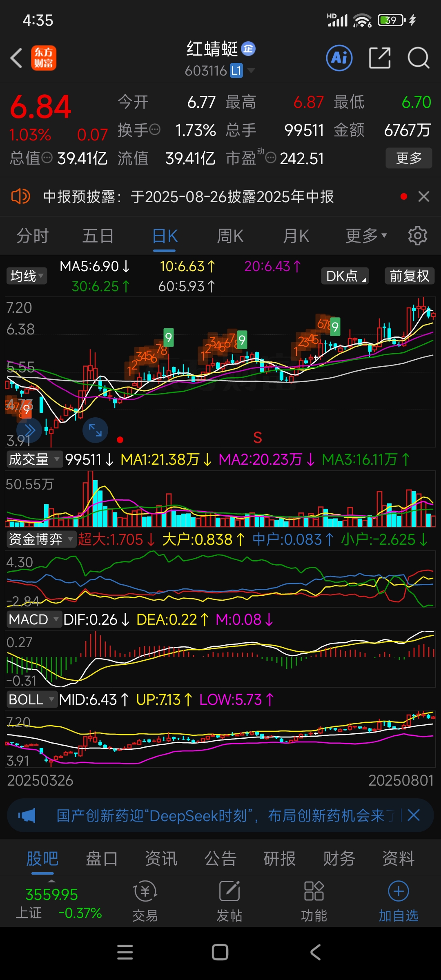
Task: Tap the 换手 info circle icon
Action: pyautogui.click(x=155, y=130)
